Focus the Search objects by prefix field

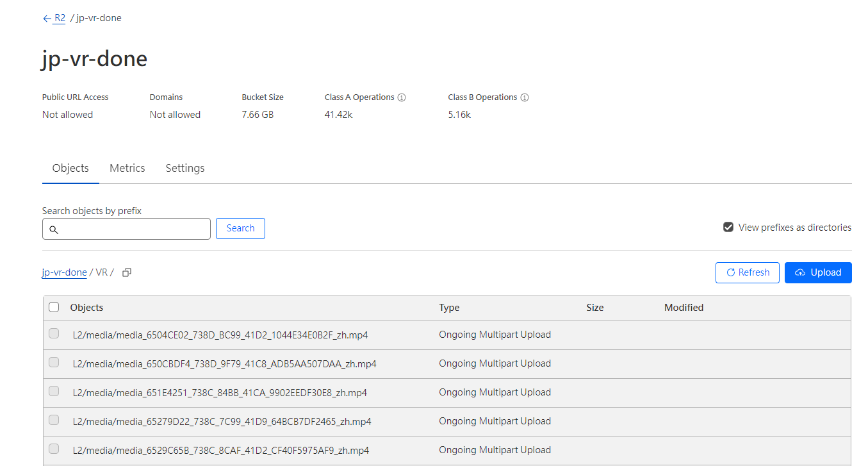[x=133, y=229]
